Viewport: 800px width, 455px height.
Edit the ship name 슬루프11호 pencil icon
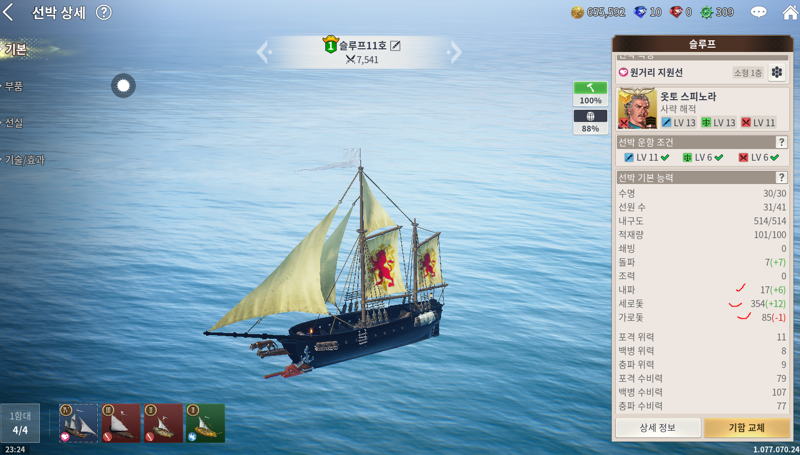point(395,46)
